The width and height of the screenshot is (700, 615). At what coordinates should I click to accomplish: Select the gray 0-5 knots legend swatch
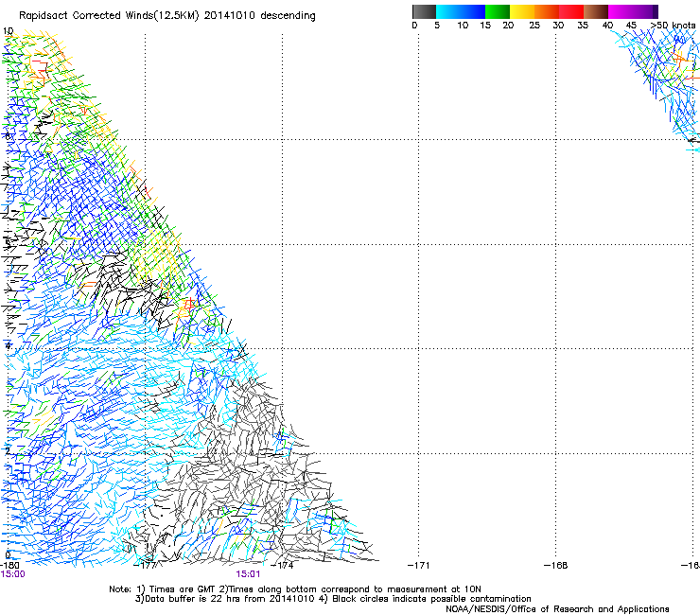(424, 11)
